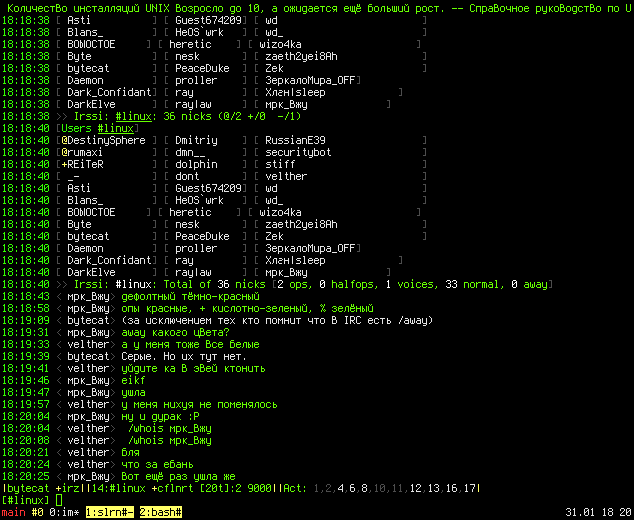The height and width of the screenshot is (520, 634).
Task: Click the underlined #linux in 'Users' header
Action: point(115,129)
